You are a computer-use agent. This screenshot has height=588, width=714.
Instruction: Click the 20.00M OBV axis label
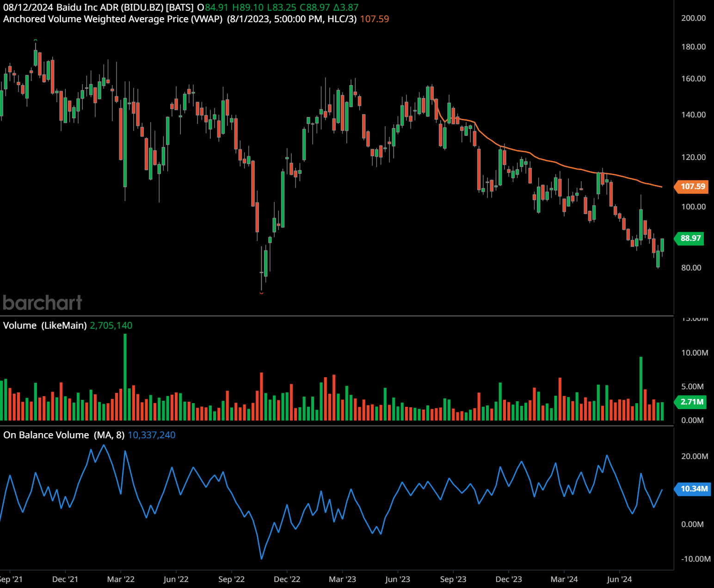694,456
